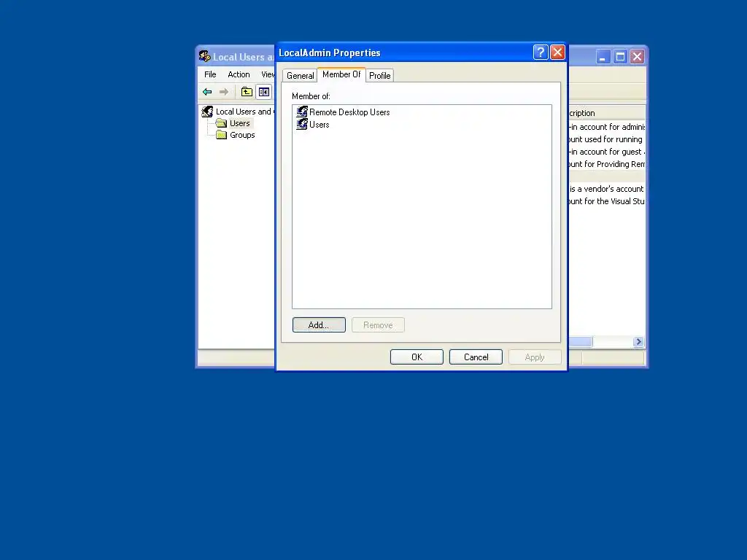Click the Local Users window title bar icon
The image size is (747, 560).
point(205,56)
